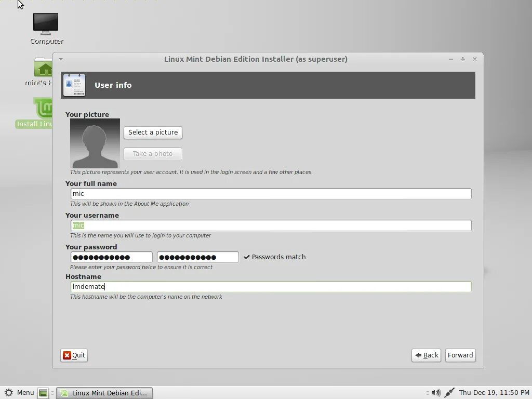Focus the Your full name field
Screen dimensions: 532x399
[x=271, y=194]
